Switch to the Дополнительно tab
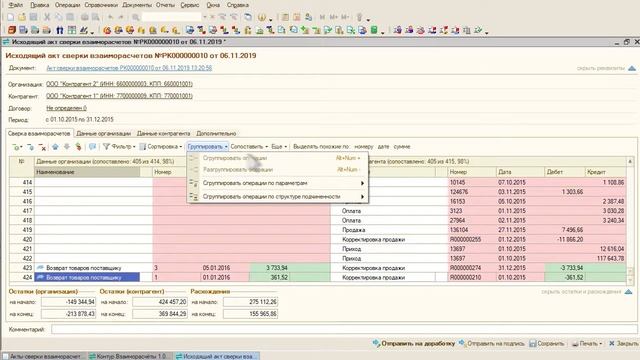Viewport: 640px width, 360px height. click(x=216, y=133)
